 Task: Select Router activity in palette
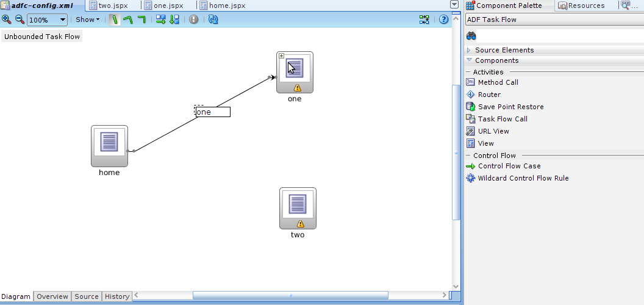(489, 95)
